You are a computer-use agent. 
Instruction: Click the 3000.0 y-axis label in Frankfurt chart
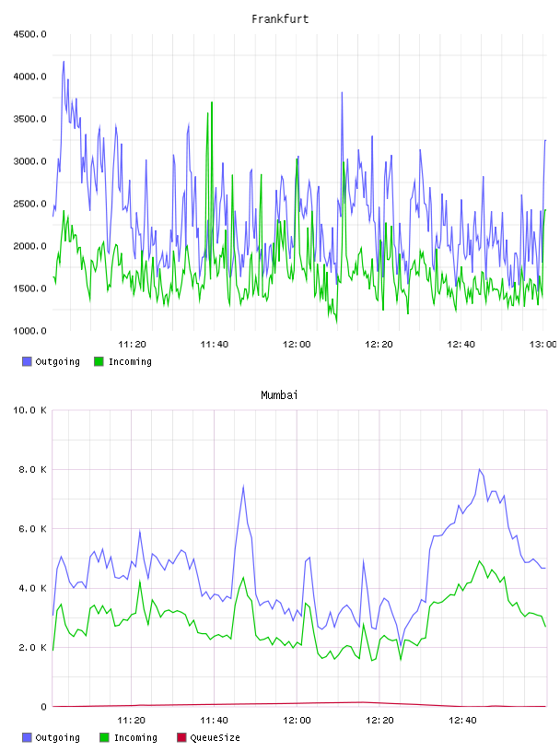point(29,161)
